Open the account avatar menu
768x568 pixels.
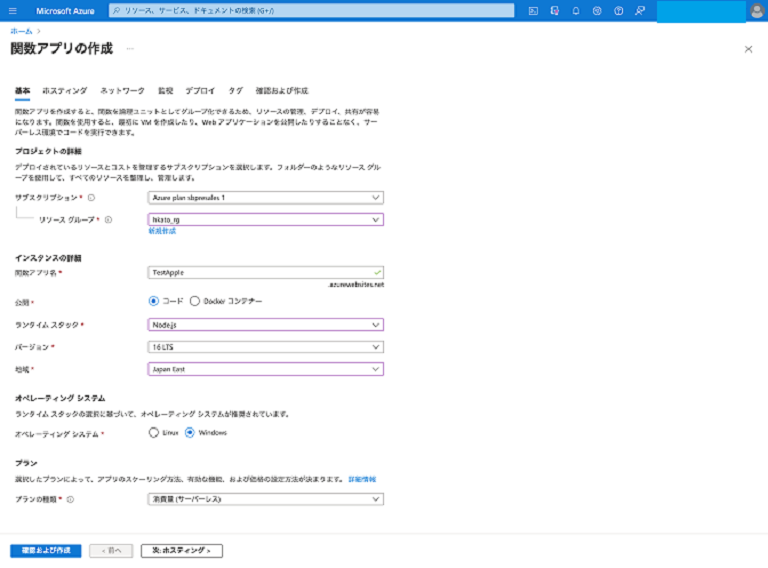pos(757,11)
